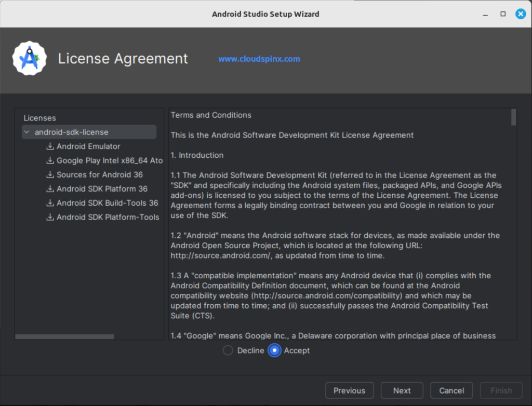Viewport: 532px width, 406px height.
Task: Select the Accept radio button
Action: tap(274, 350)
